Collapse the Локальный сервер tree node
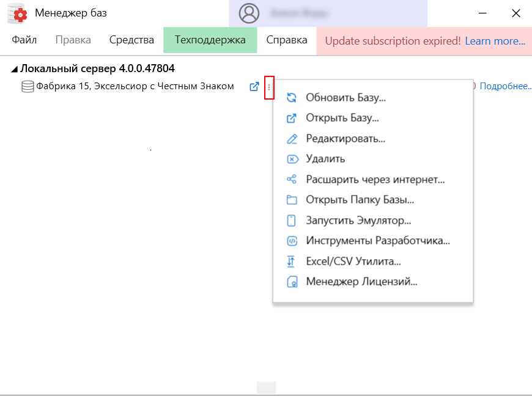Screen dimensions: 532x396 [14, 69]
